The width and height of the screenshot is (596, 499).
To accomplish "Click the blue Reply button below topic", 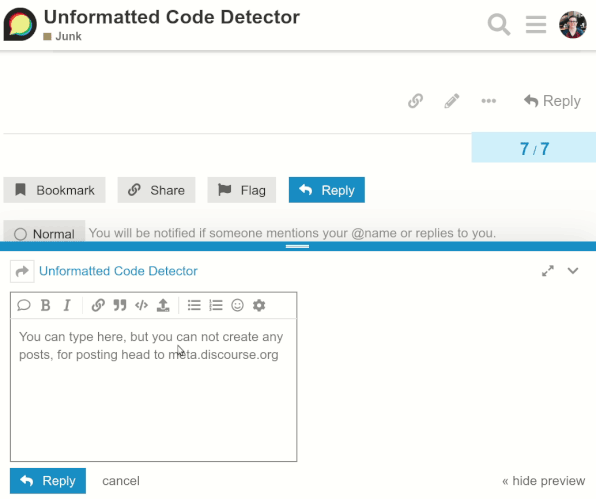I will 327,190.
